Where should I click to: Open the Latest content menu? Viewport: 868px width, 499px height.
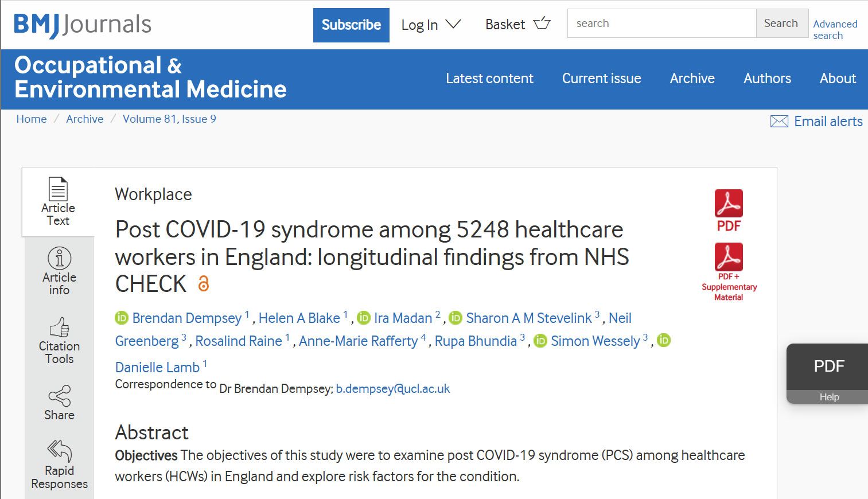pos(489,79)
